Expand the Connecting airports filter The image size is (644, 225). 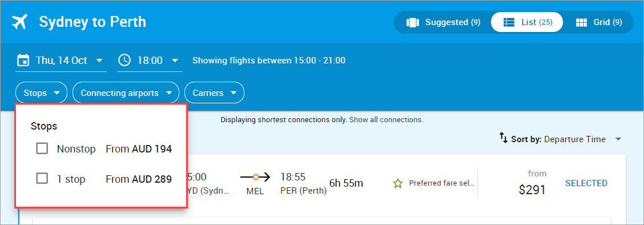(126, 93)
